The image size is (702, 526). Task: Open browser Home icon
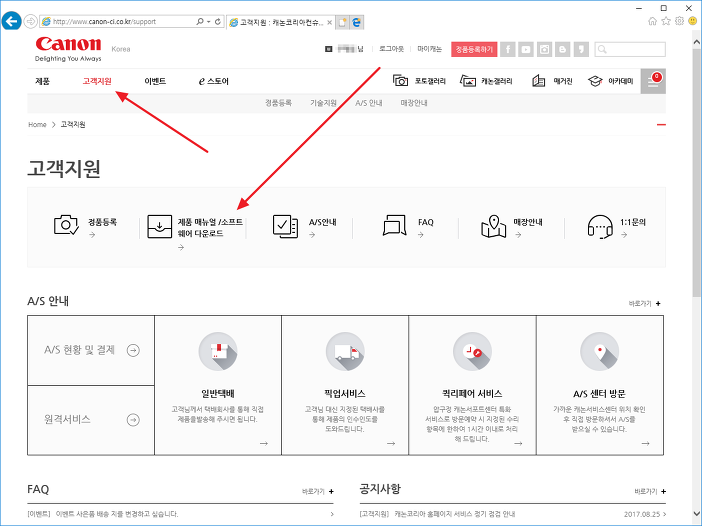point(653,21)
